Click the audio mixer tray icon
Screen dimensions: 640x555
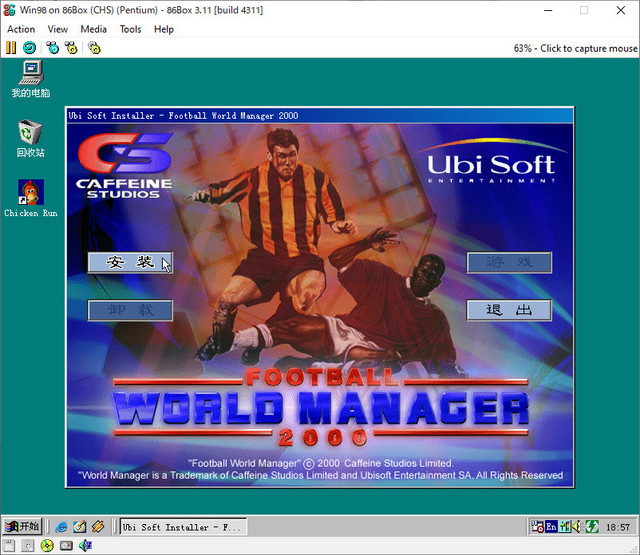[565, 527]
